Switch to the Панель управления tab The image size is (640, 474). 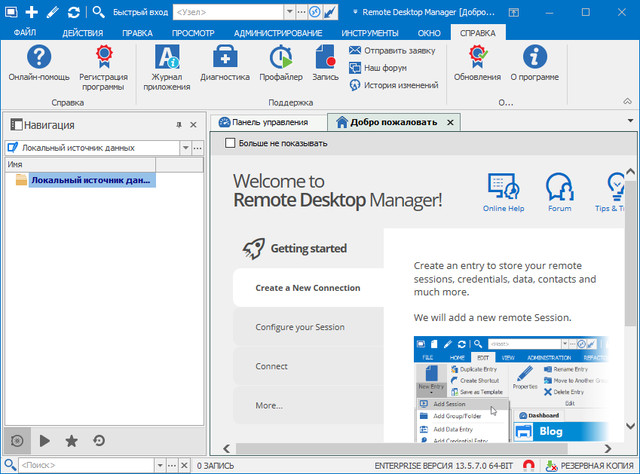[x=270, y=123]
